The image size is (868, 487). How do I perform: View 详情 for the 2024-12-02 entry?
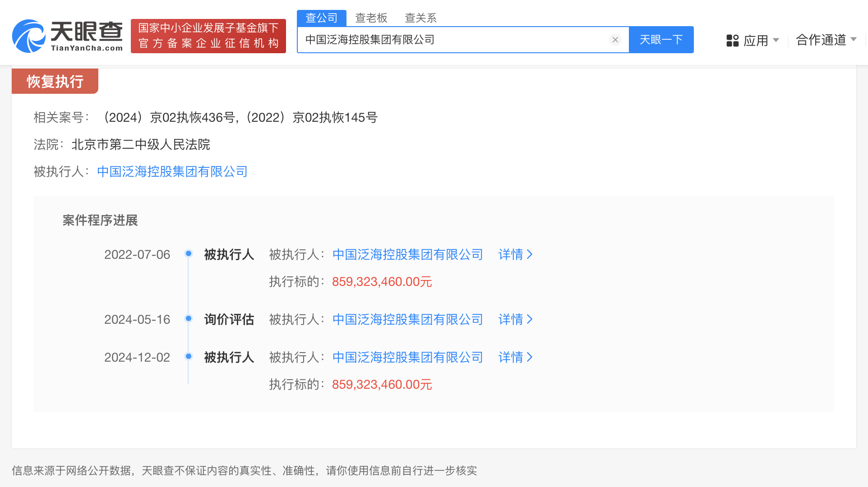(516, 358)
